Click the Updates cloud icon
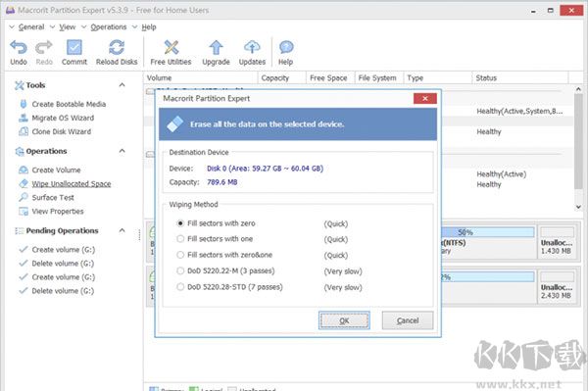Image resolution: width=588 pixels, height=391 pixels. pos(252,48)
